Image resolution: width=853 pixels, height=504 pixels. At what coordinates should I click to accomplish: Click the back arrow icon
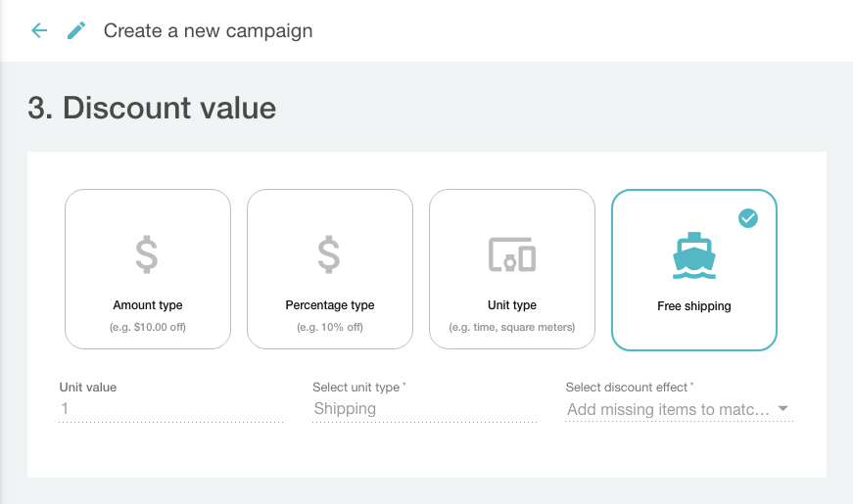point(39,30)
